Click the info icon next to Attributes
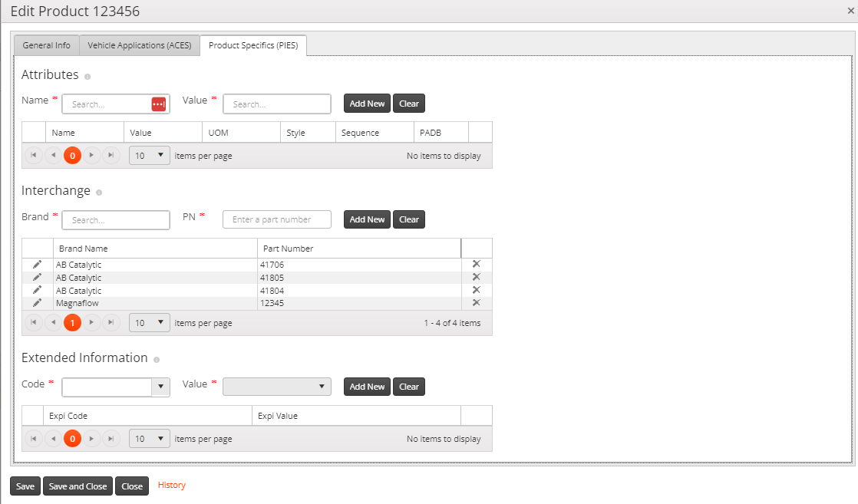The width and height of the screenshot is (858, 504). [87, 77]
